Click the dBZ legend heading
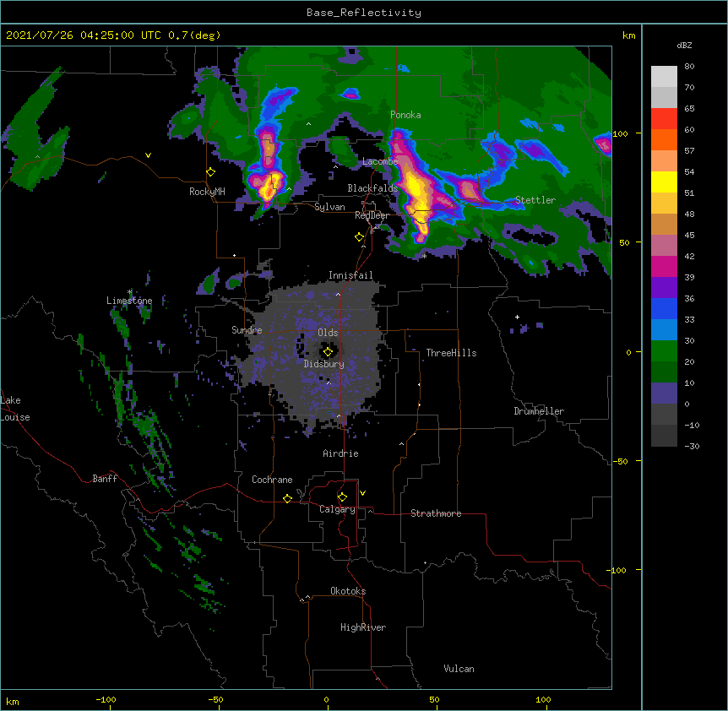Image resolution: width=728 pixels, height=711 pixels. pos(684,45)
